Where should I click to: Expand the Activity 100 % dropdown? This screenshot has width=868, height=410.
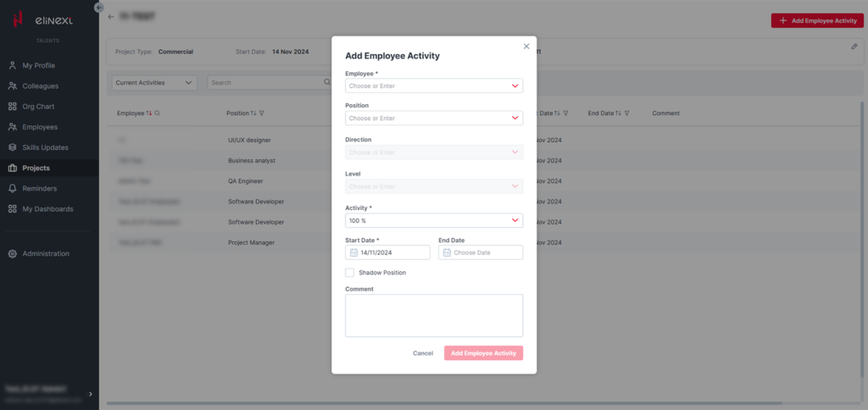pos(515,220)
